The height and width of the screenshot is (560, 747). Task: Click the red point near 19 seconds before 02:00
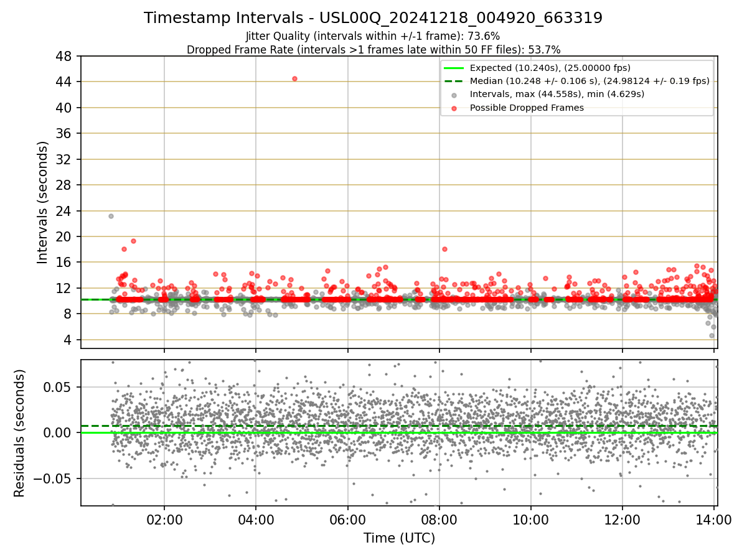[133, 241]
